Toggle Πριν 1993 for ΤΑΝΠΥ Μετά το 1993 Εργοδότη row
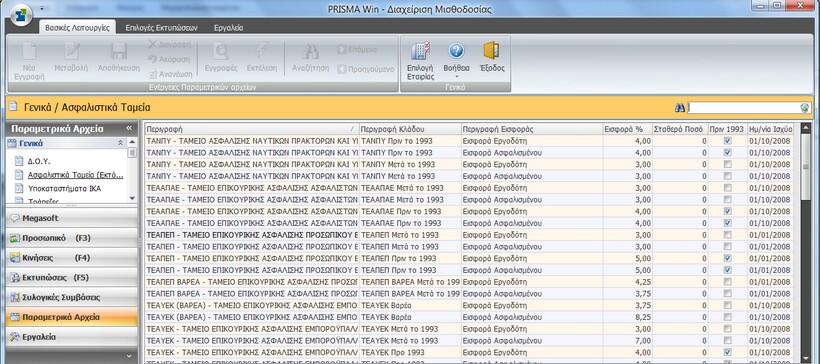The image size is (820, 364). tap(727, 164)
